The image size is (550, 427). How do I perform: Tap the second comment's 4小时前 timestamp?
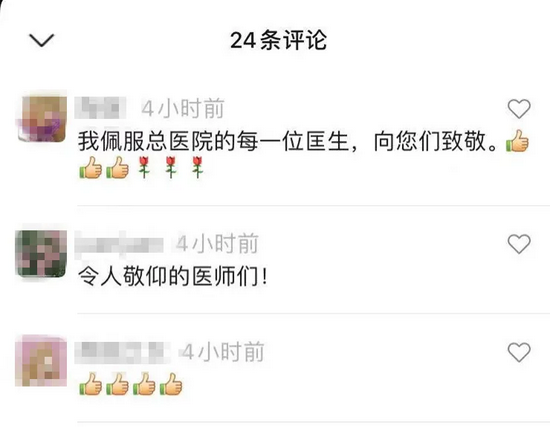[217, 244]
